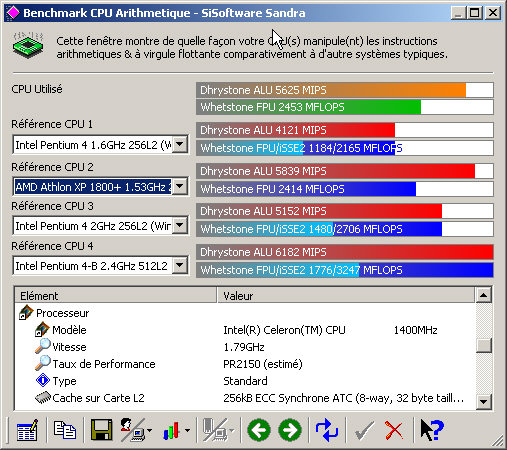Click the value PR2150 (estimé)
This screenshot has width=507, height=450.
pos(263,364)
